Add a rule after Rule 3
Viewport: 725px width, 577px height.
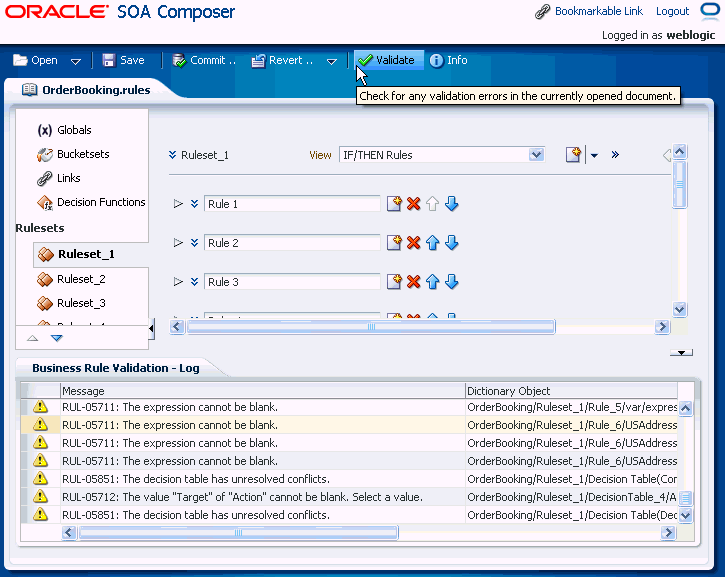coord(394,281)
